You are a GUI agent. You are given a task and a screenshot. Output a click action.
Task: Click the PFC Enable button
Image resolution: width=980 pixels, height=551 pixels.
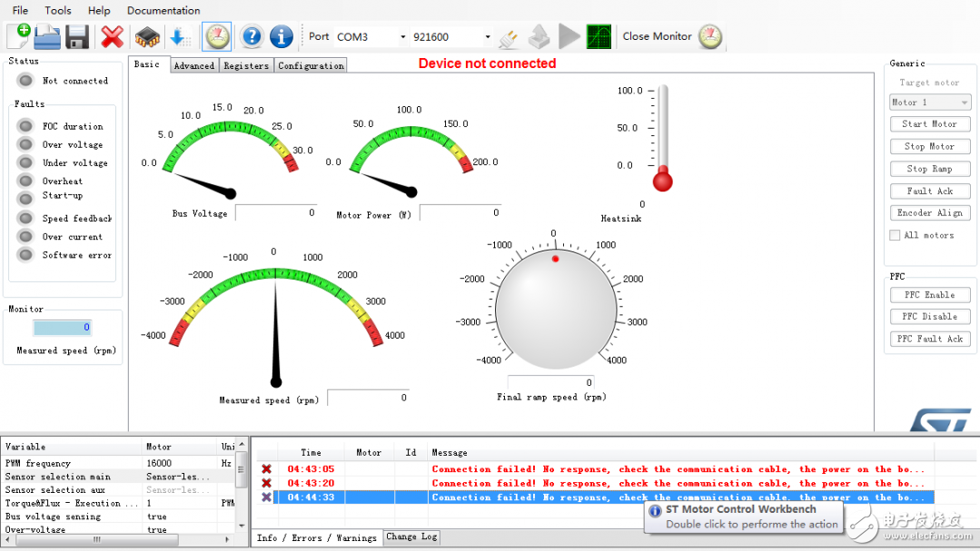coord(930,295)
